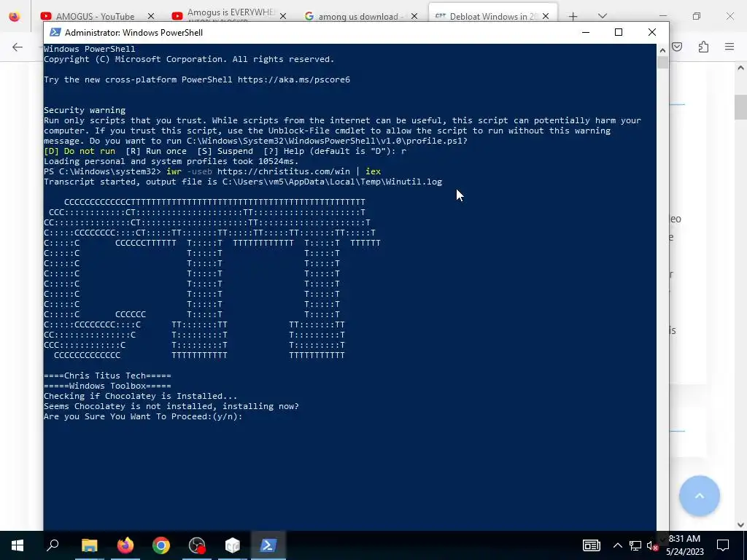Screen dimensions: 747x560
Task: Open the Windows Start menu
Action: pos(18,545)
